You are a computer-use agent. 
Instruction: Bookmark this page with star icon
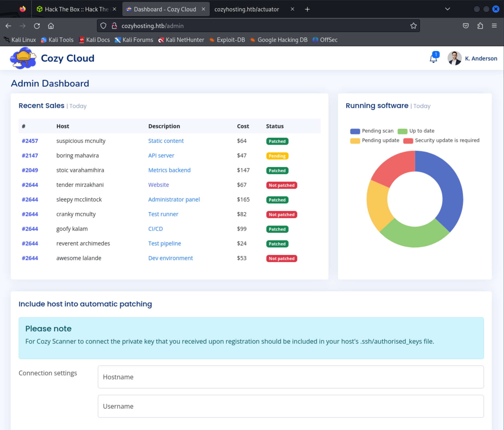pyautogui.click(x=413, y=26)
